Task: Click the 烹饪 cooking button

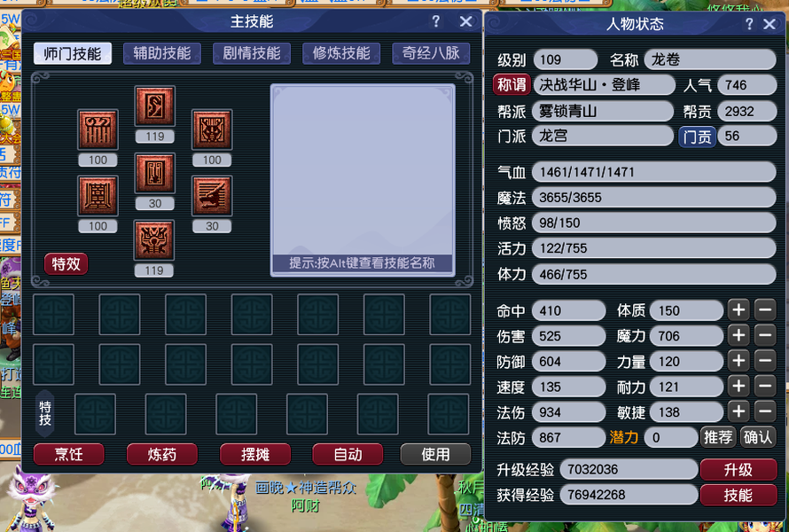Action: click(69, 454)
